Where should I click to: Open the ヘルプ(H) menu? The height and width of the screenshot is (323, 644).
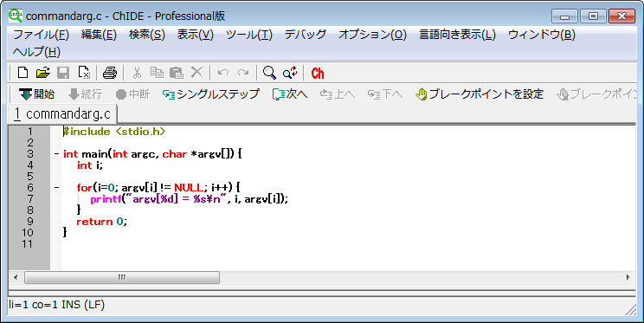click(36, 52)
